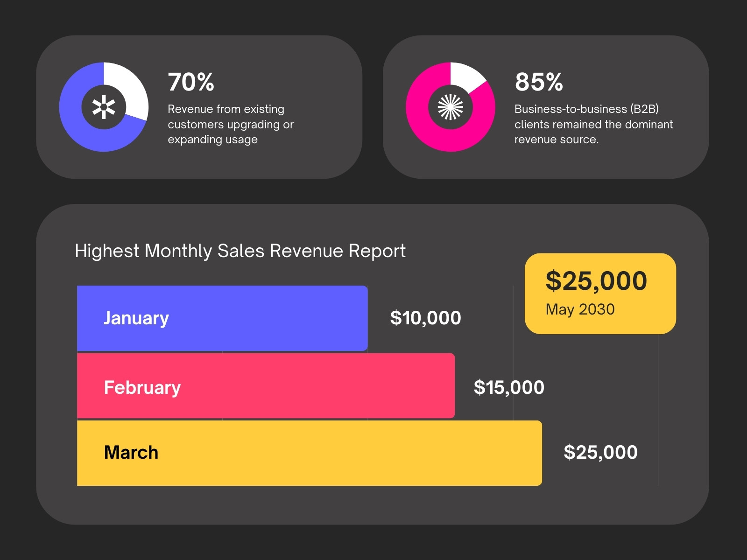
Task: Click the starburst icon inside the pink donut
Action: [451, 107]
